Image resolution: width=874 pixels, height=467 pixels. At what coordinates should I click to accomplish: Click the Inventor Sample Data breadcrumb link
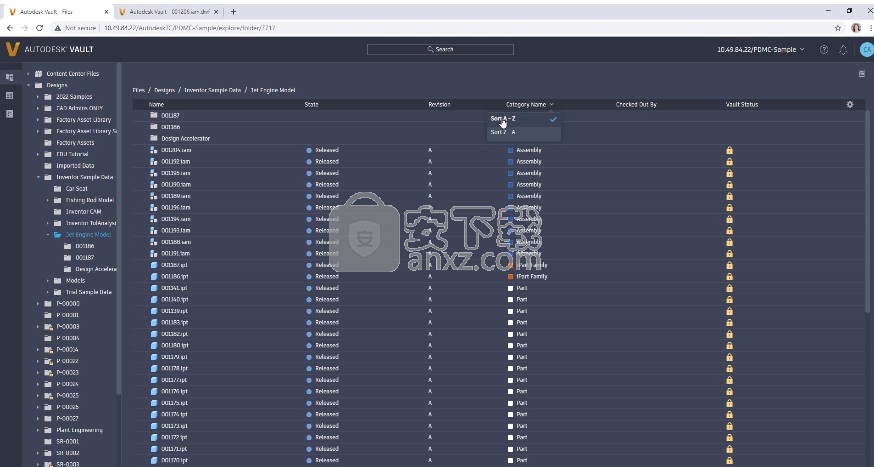[x=212, y=90]
